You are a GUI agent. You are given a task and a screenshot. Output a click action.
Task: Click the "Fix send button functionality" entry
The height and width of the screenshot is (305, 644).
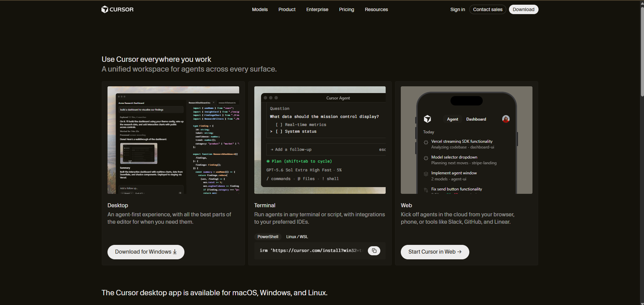click(457, 189)
